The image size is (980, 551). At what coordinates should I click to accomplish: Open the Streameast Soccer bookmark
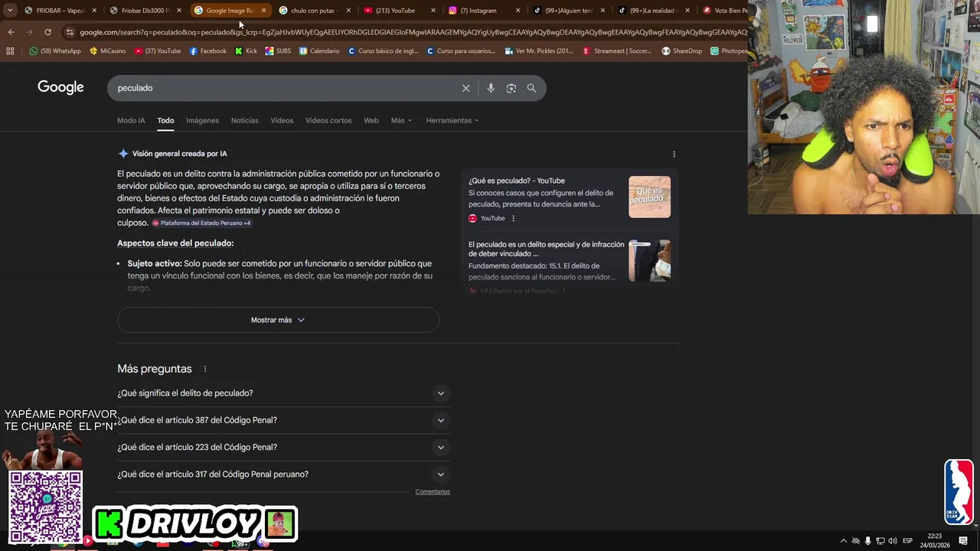(618, 51)
